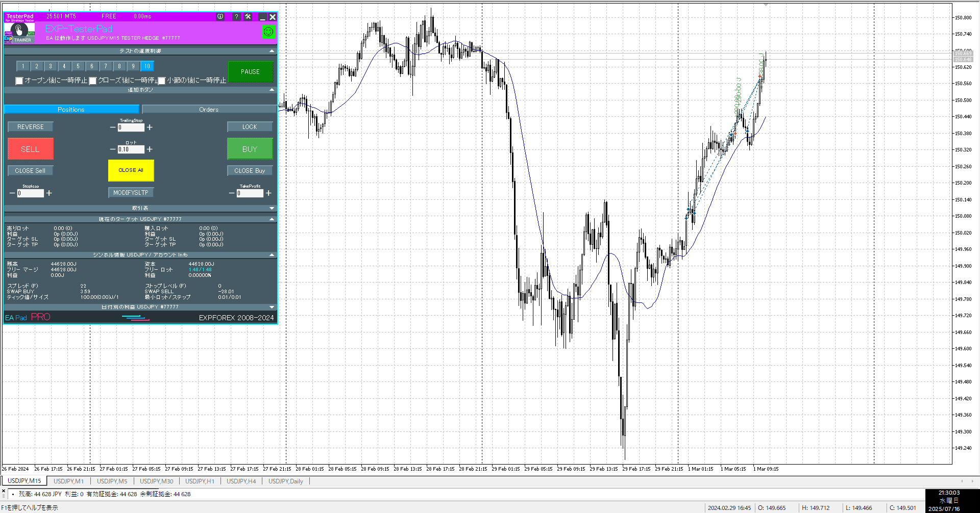Decrease TrailingStop with minus icon
This screenshot has width=980, height=513.
[x=113, y=127]
